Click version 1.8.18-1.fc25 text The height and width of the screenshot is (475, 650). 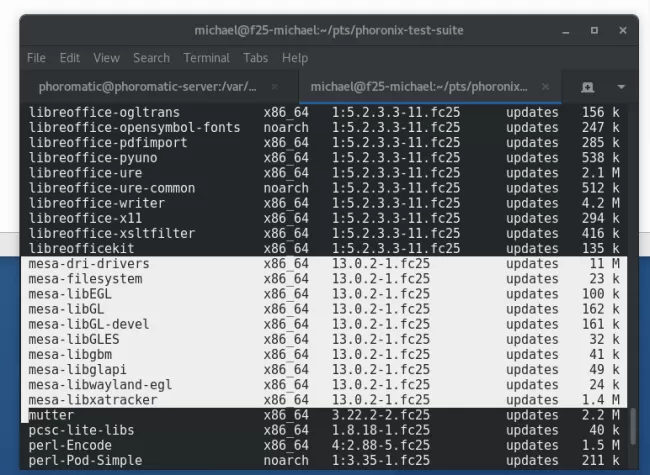[381, 430]
